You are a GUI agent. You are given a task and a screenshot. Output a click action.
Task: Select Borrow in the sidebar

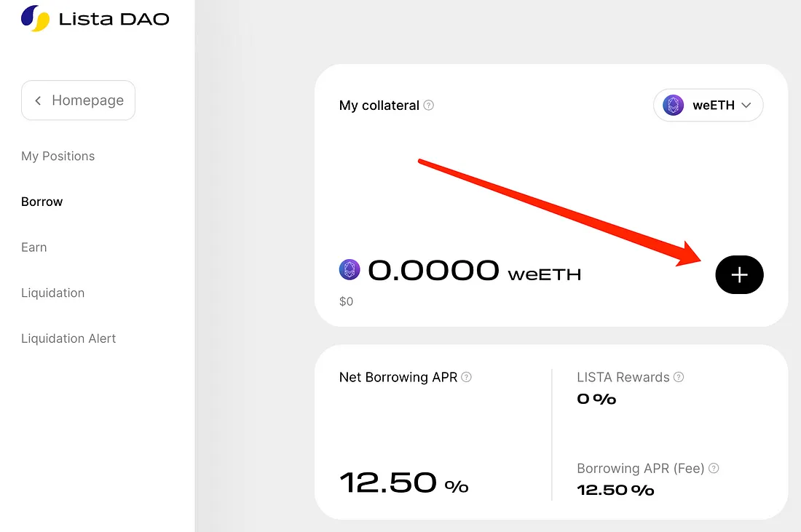[x=42, y=202]
